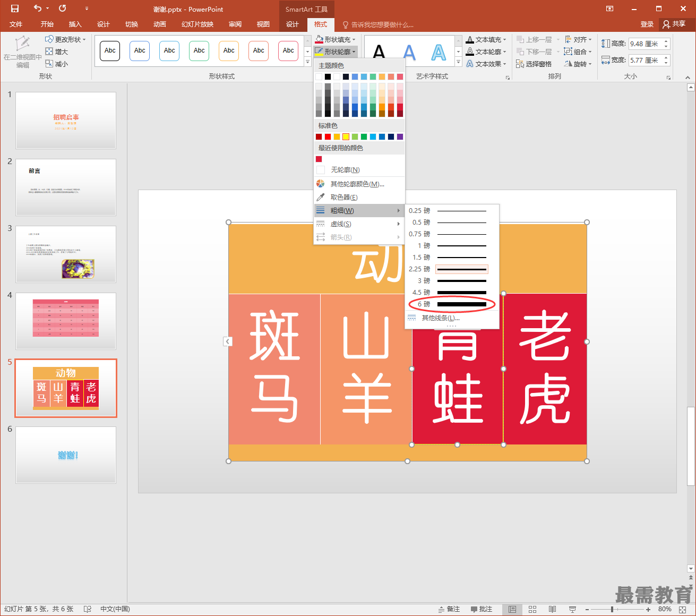The image size is (696, 616).
Task: Expand the 虚线 dashes submenu
Action: [359, 224]
